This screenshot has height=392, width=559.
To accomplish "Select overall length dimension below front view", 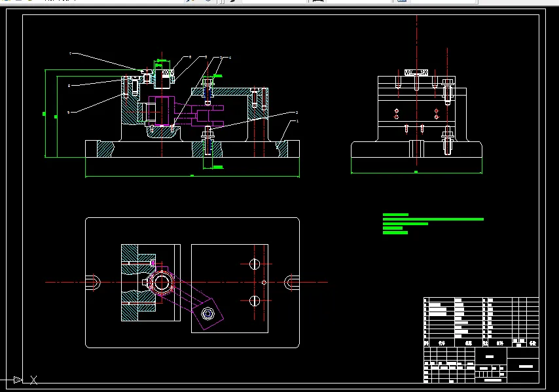I will coord(192,176).
